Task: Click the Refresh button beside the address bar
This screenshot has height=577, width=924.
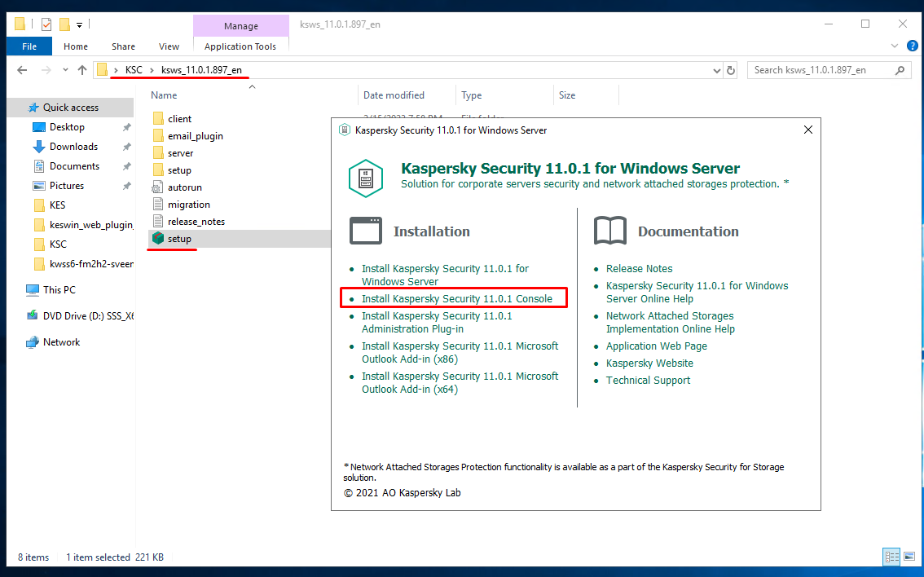Action: point(731,70)
